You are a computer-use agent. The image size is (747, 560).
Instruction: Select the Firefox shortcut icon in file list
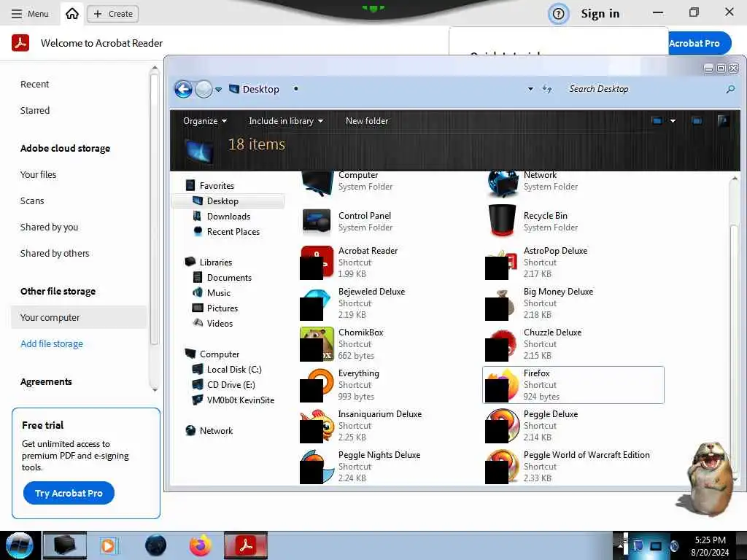pos(502,386)
